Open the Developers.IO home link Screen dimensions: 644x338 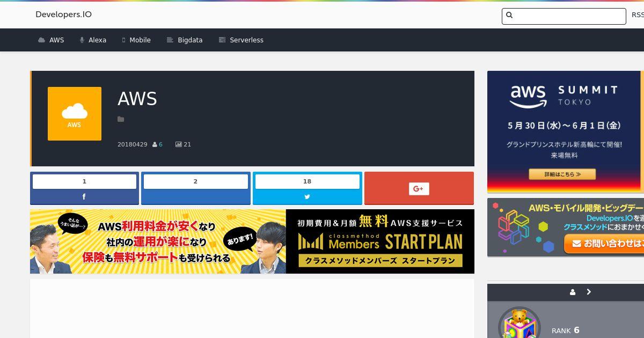[x=63, y=14]
